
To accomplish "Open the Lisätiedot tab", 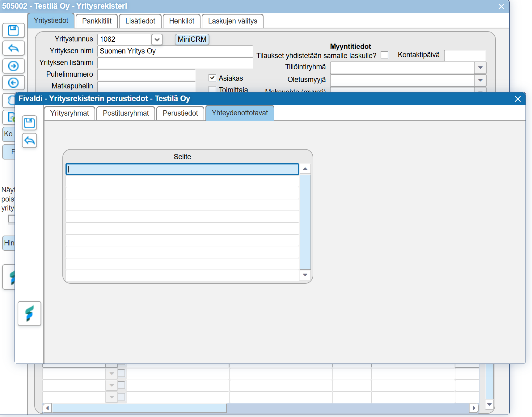I will click(140, 21).
